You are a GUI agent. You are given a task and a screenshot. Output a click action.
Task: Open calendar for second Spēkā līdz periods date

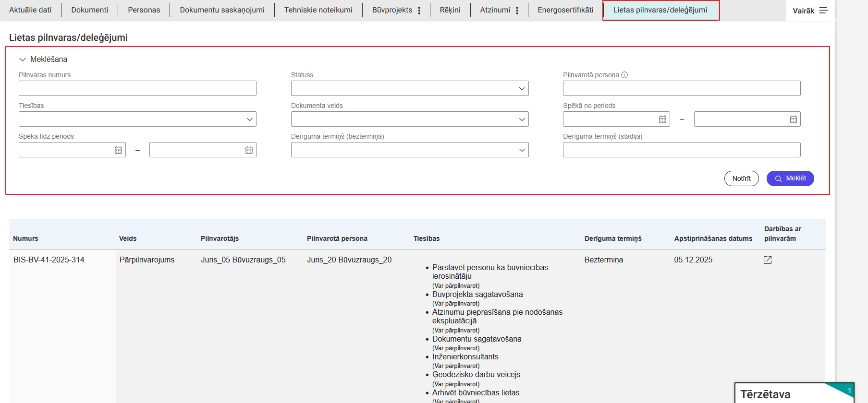click(x=249, y=150)
